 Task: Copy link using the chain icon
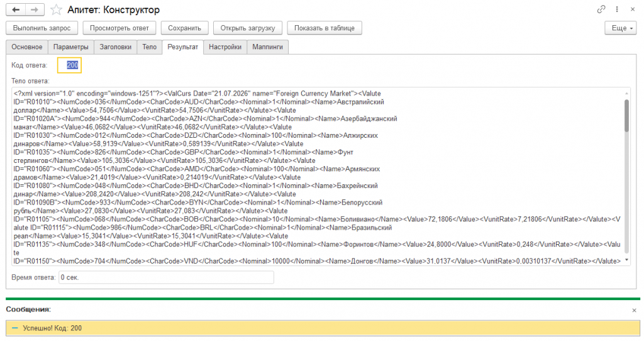tap(601, 9)
